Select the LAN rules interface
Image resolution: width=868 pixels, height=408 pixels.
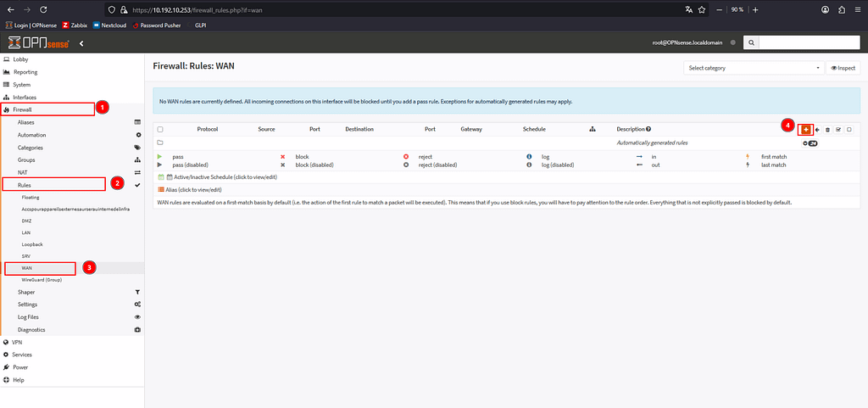click(27, 230)
